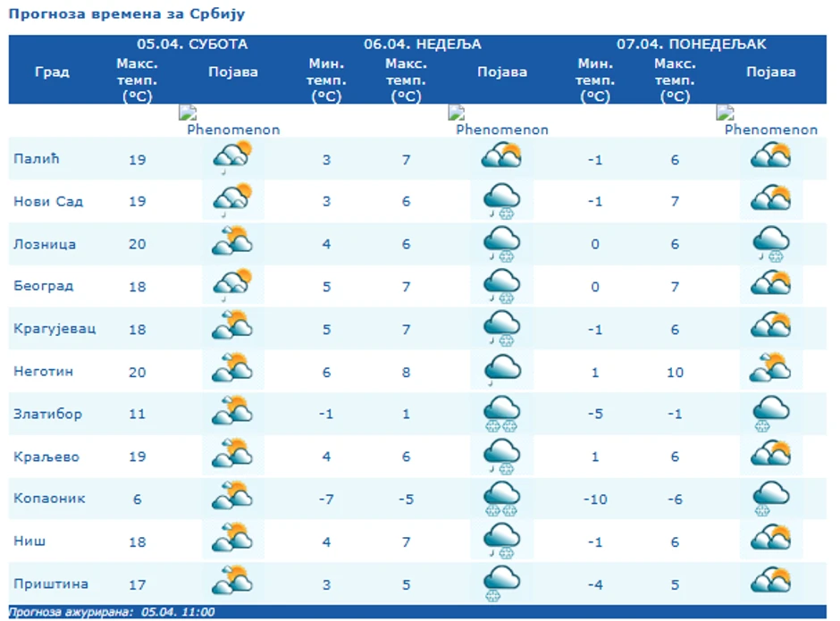
Task: Click broken Phenomenon image under Monday
Action: (x=767, y=121)
